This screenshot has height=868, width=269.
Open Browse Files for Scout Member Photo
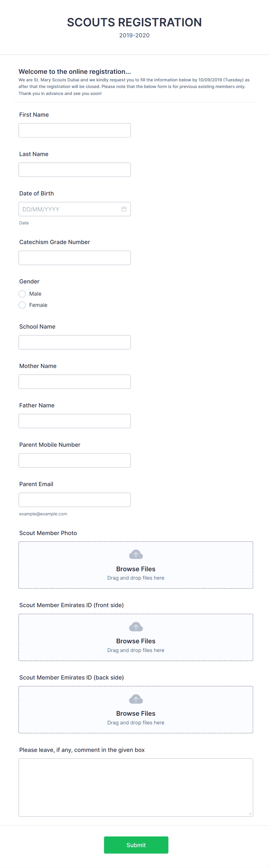(x=136, y=569)
